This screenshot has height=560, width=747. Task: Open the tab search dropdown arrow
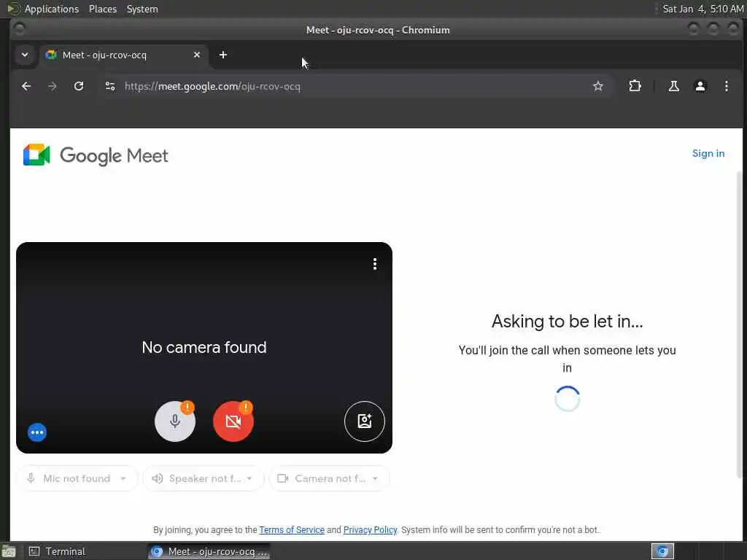[x=25, y=55]
